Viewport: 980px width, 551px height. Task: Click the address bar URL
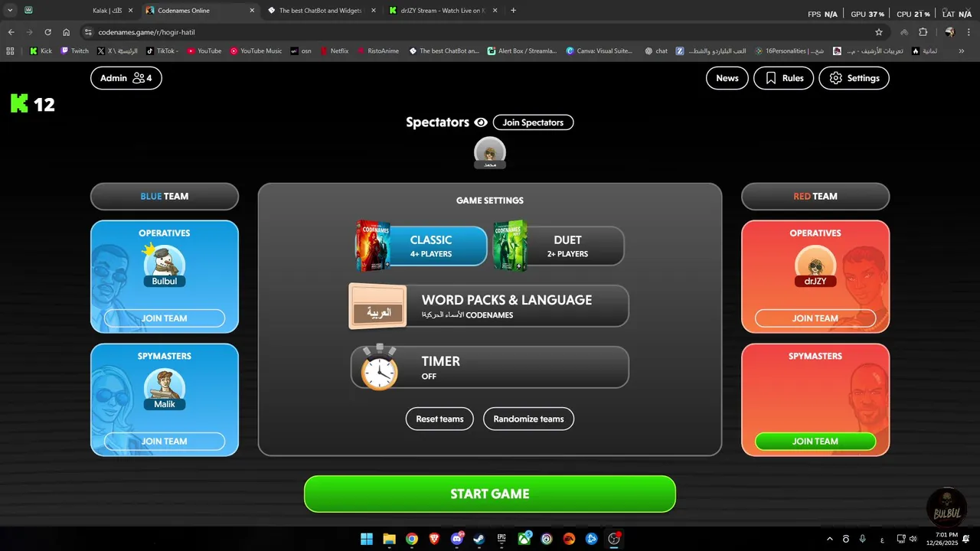(x=146, y=32)
